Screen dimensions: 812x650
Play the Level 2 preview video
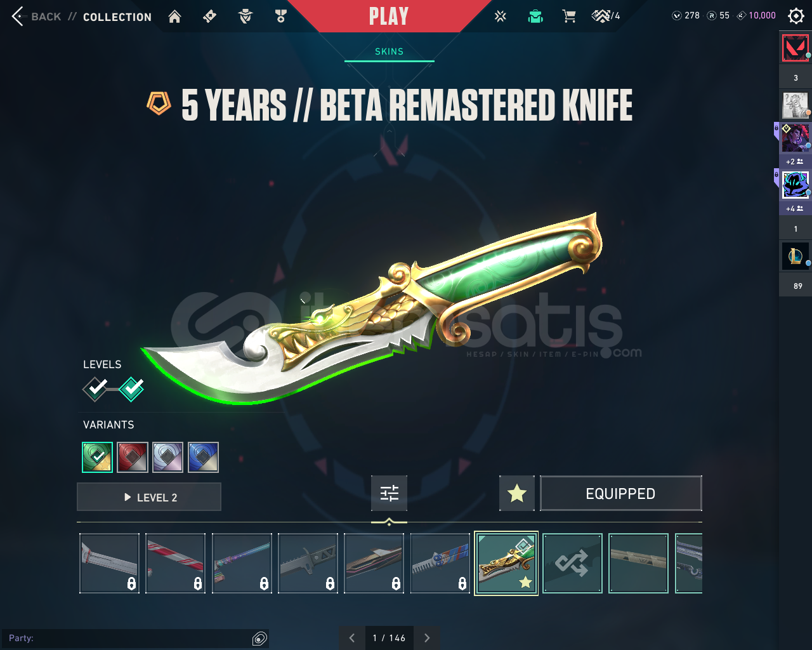149,497
